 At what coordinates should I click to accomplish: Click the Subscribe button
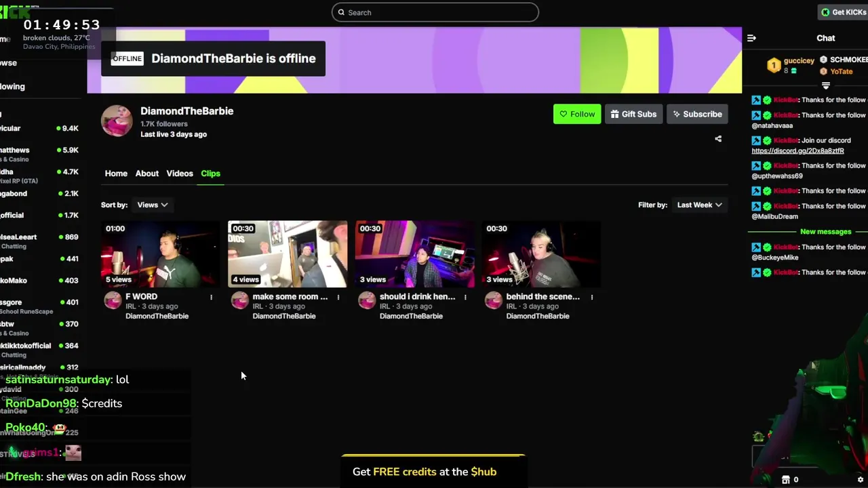697,114
